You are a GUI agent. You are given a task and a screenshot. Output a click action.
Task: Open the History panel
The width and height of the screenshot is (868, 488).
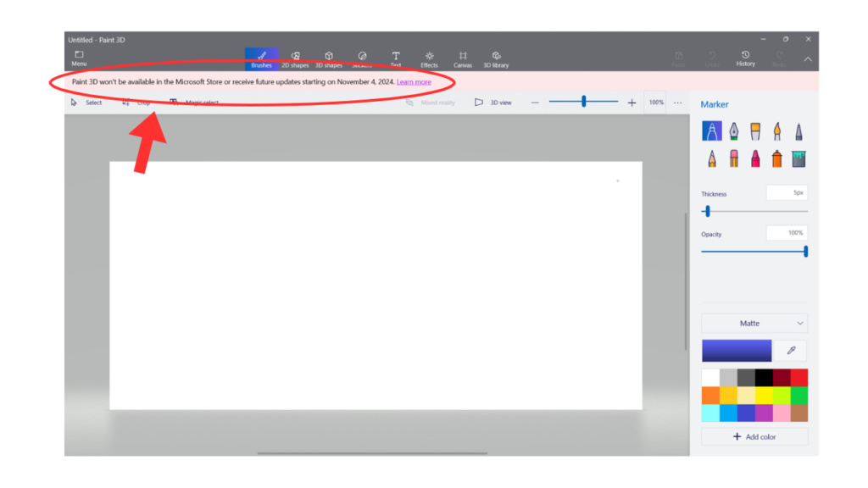[745, 58]
